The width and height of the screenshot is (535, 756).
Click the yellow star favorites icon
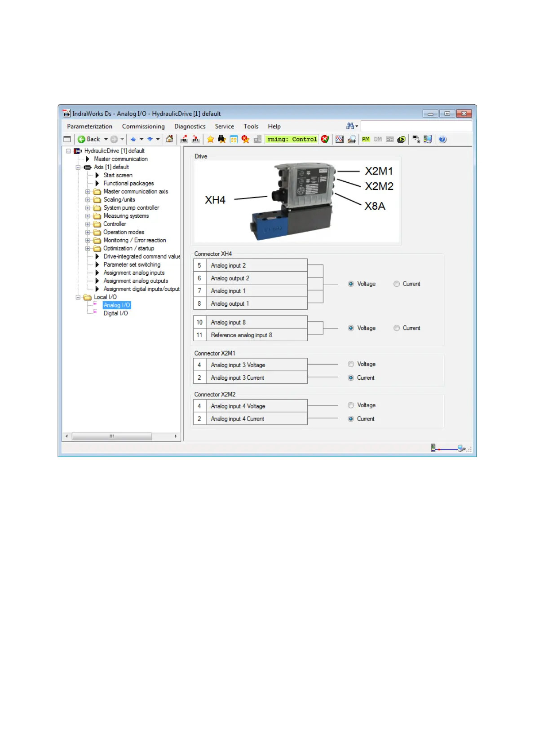coord(210,139)
